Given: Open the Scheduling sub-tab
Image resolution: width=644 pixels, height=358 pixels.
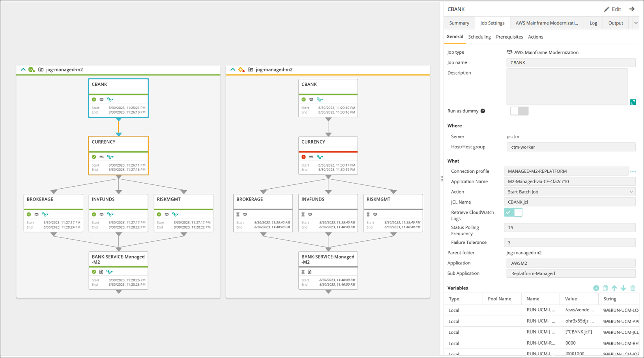Looking at the screenshot, I should (479, 37).
